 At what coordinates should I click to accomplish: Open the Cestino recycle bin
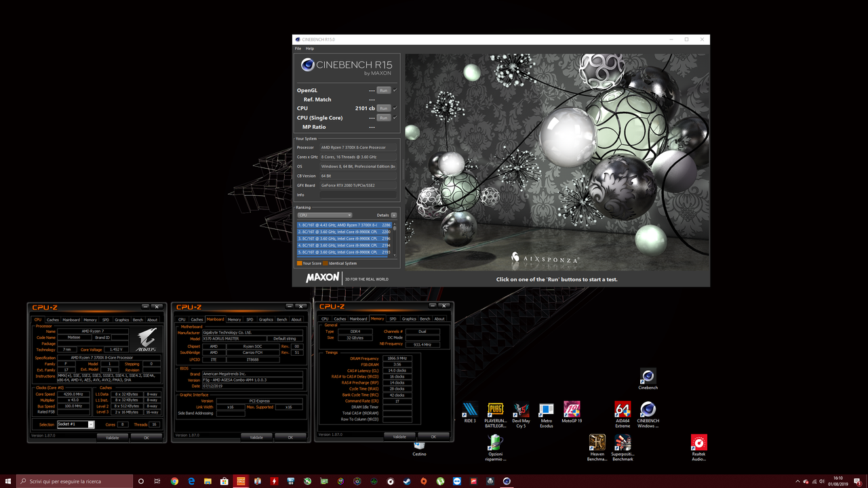[419, 448]
